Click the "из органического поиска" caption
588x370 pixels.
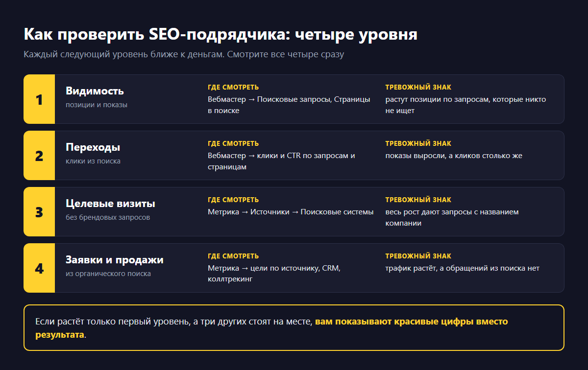tap(108, 274)
